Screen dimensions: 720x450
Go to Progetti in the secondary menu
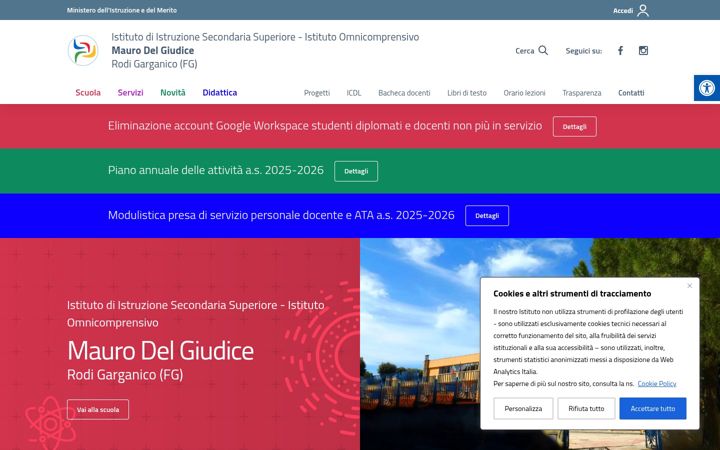317,93
